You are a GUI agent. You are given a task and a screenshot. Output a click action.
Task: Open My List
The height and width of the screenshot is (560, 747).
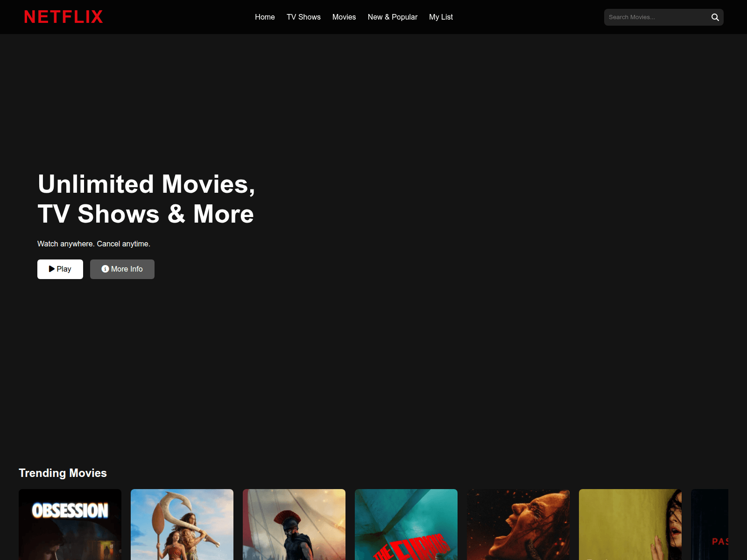click(441, 17)
